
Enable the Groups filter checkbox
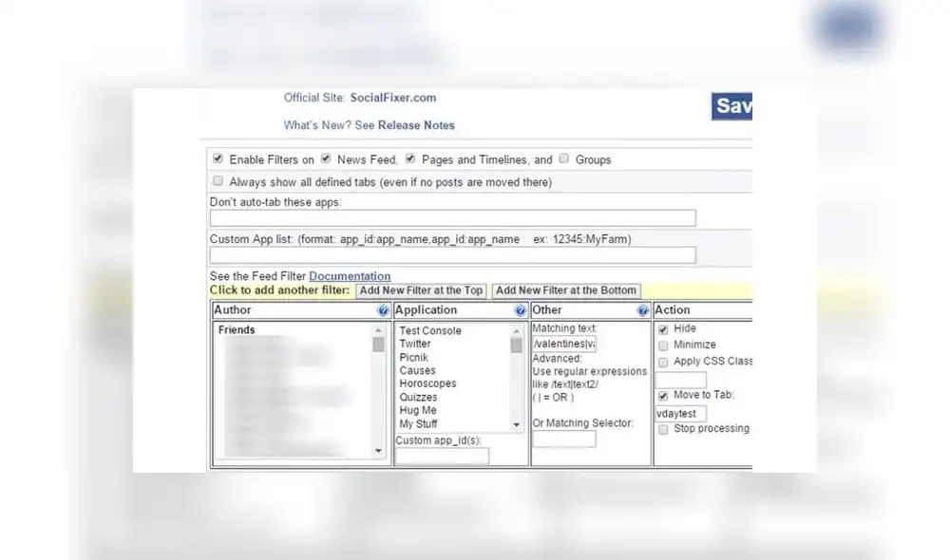564,159
